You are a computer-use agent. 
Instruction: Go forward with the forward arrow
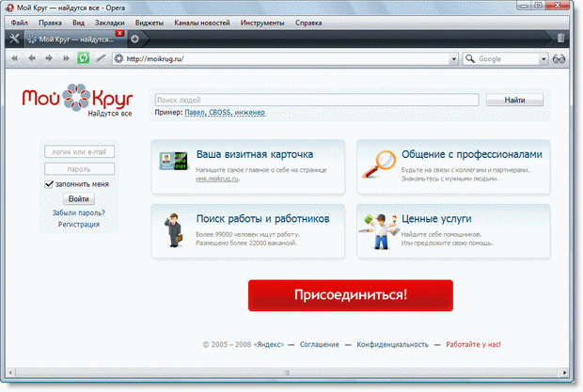[x=49, y=58]
